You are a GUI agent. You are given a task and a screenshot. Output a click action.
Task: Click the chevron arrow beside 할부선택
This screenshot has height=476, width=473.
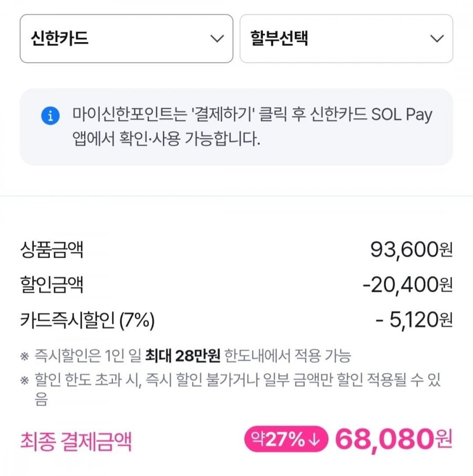437,38
